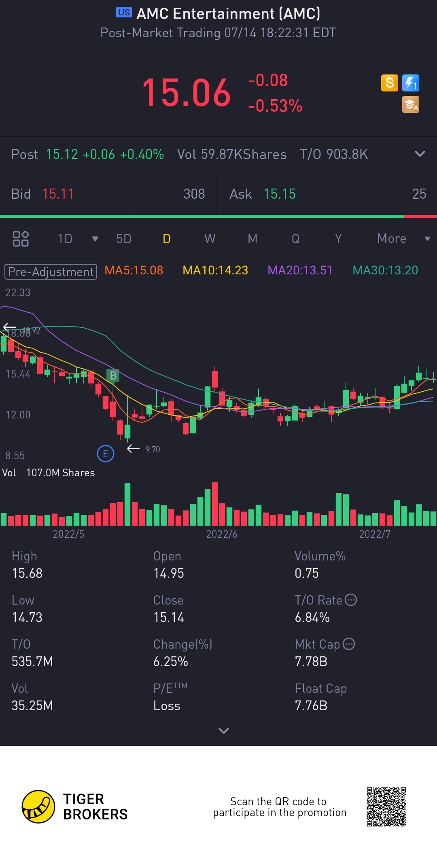Tap the current price 15.06
The width and height of the screenshot is (437, 868).
pyautogui.click(x=186, y=93)
